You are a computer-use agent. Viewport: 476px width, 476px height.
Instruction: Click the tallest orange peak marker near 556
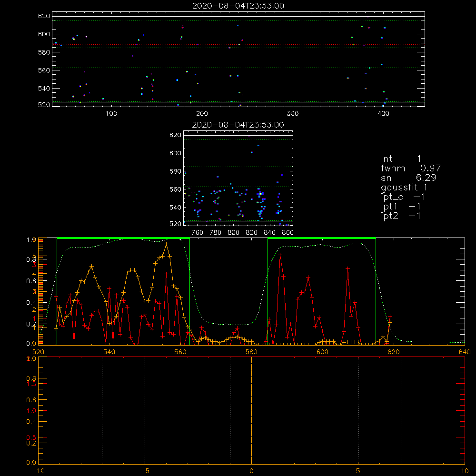[x=166, y=244]
